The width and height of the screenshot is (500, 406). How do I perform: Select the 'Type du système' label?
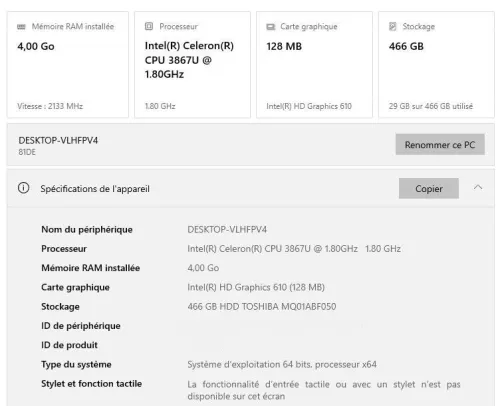pyautogui.click(x=76, y=365)
